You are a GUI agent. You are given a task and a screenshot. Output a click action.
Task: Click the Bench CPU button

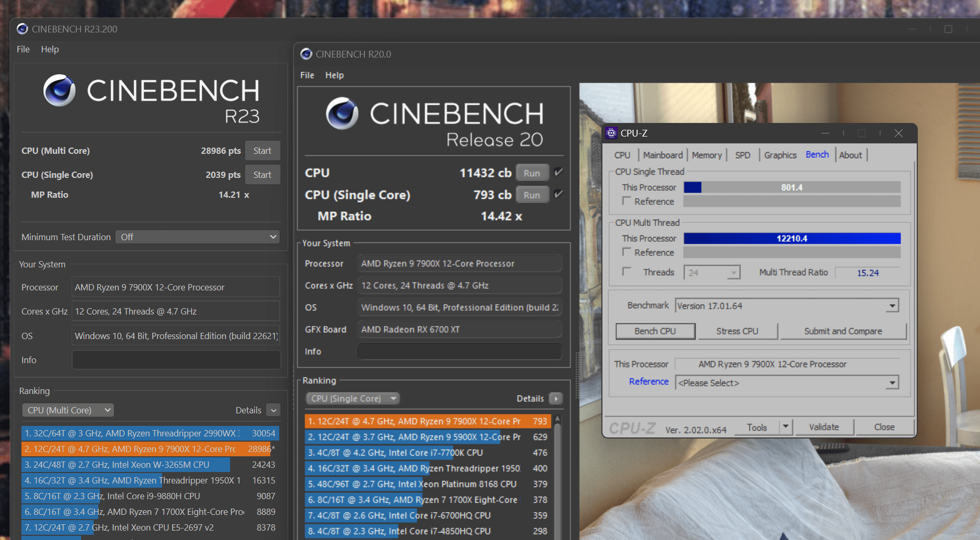pyautogui.click(x=655, y=331)
